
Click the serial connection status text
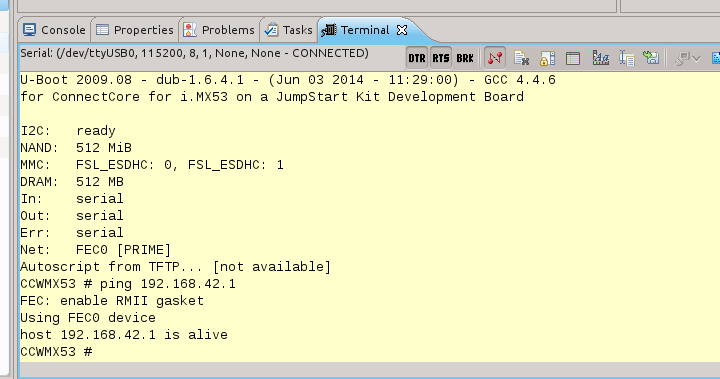(194, 53)
